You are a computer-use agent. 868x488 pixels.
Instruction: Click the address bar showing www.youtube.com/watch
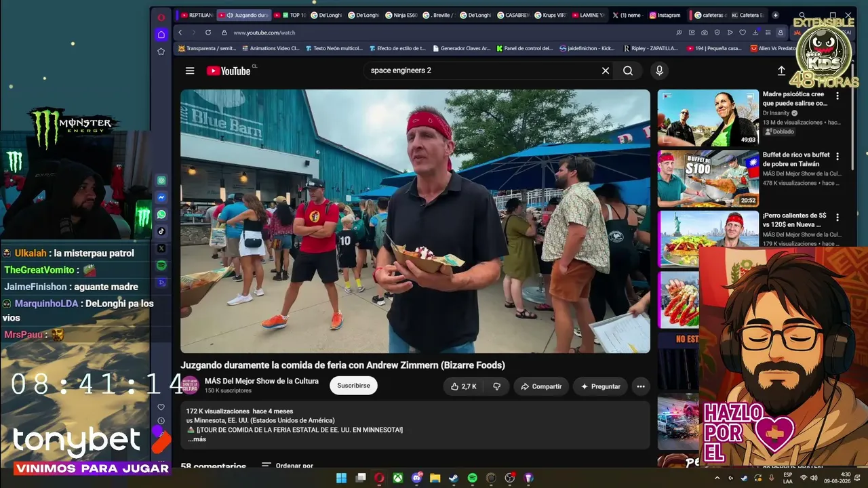tap(264, 33)
